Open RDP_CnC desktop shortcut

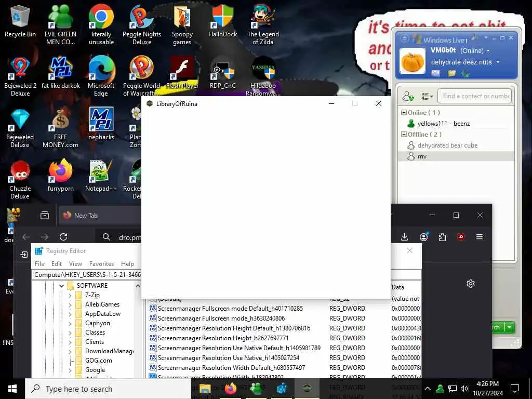(x=222, y=73)
